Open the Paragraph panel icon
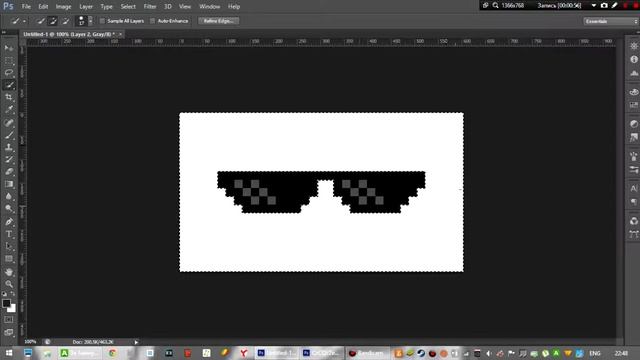The width and height of the screenshot is (640, 360). coord(634,202)
